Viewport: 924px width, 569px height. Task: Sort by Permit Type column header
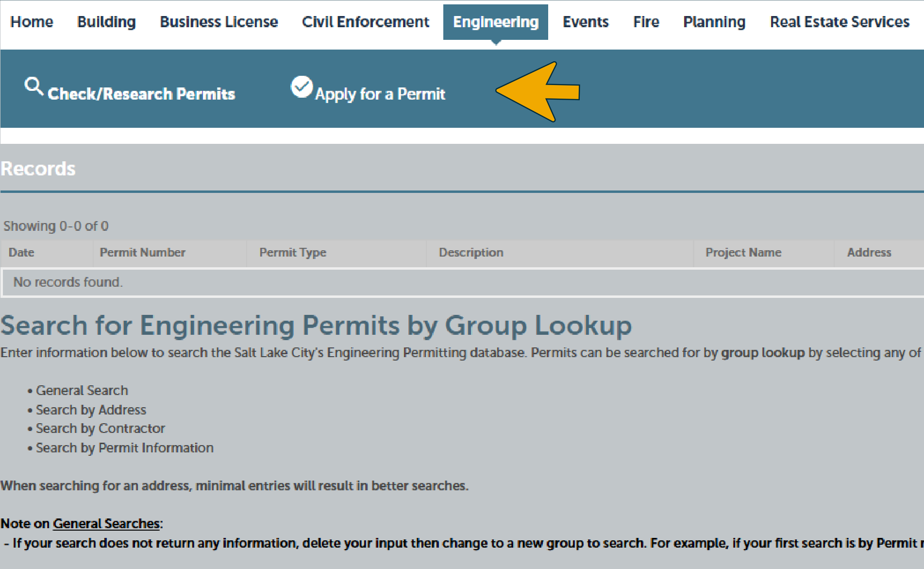click(293, 253)
